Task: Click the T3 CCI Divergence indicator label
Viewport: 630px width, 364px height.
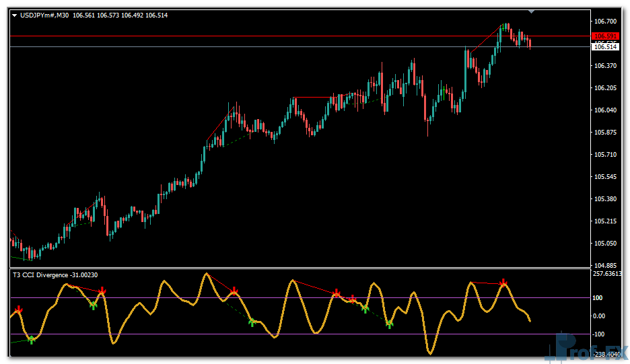Action: [x=55, y=275]
